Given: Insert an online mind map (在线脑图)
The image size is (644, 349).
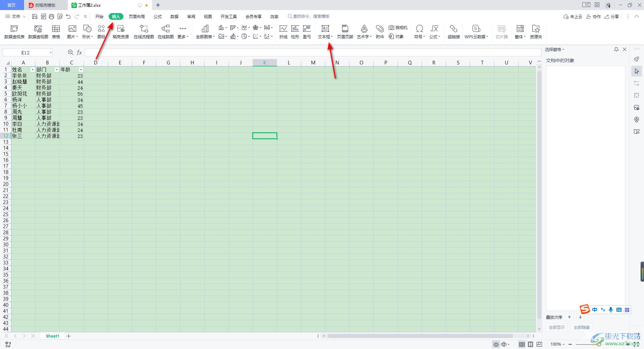Looking at the screenshot, I should click(x=166, y=32).
